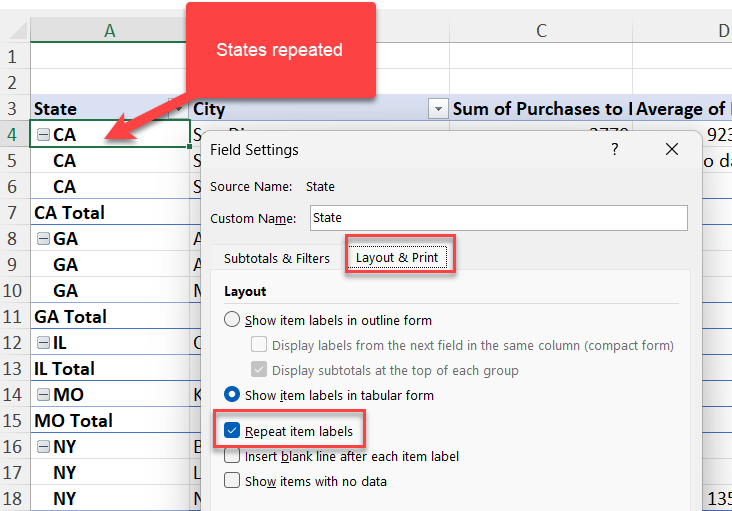This screenshot has height=511, width=732.
Task: Click the GA cell in row 9
Action: tap(110, 265)
